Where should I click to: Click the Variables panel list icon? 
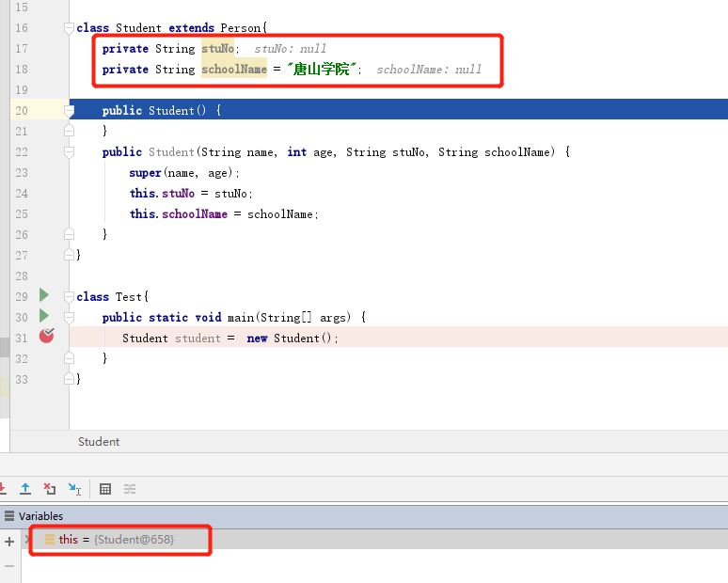pos(8,515)
